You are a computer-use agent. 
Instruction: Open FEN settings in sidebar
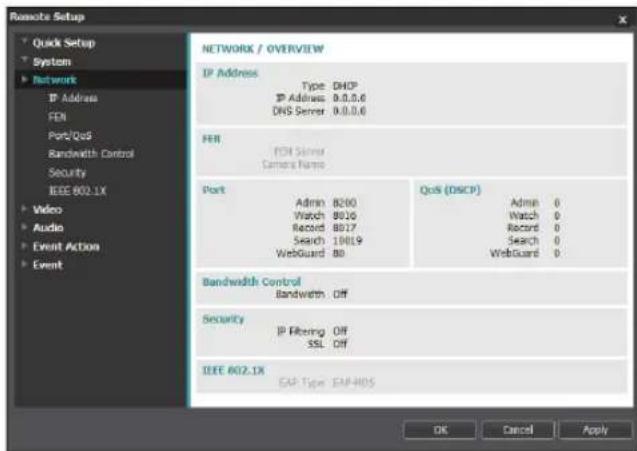(57, 117)
